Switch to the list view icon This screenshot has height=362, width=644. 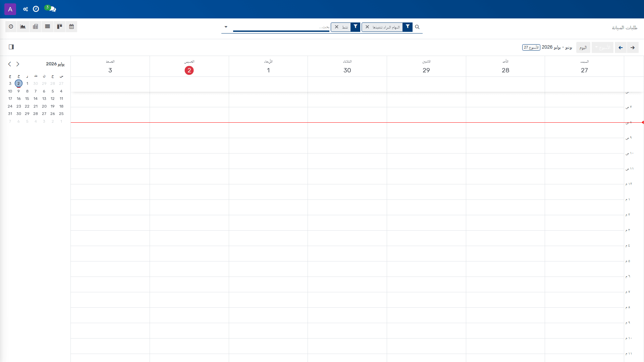point(47,26)
